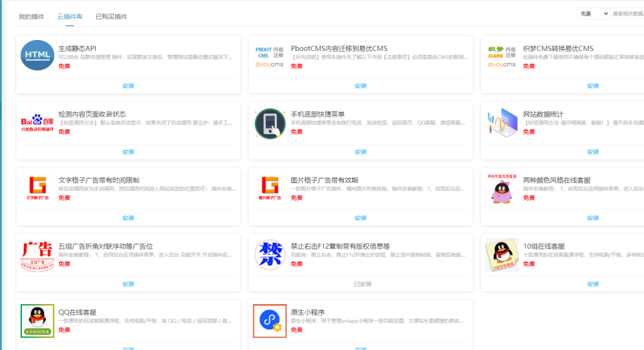Install the 生成静态API plugin

(128, 86)
